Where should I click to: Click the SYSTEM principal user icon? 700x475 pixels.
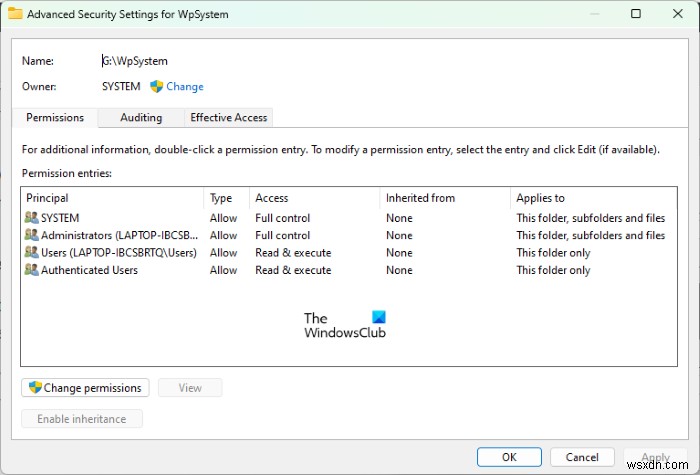click(x=31, y=218)
